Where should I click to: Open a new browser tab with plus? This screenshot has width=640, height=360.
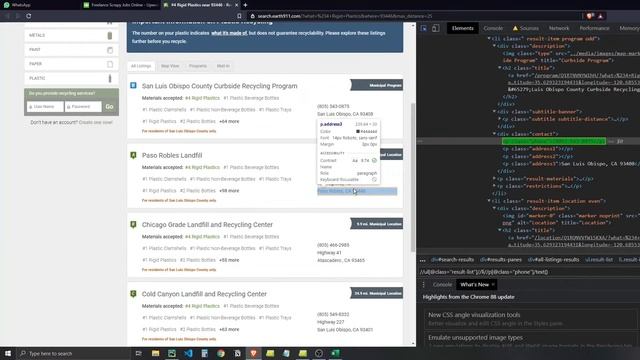point(245,5)
